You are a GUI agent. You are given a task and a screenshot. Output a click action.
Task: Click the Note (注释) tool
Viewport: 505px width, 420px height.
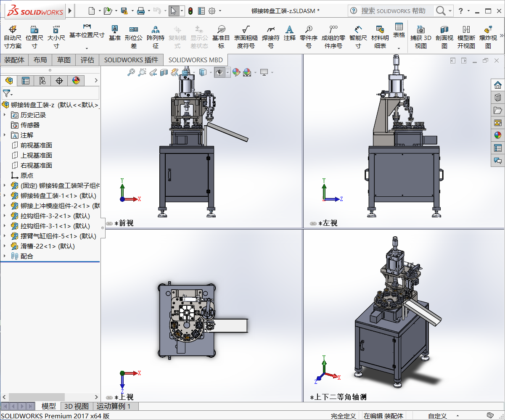(x=290, y=33)
